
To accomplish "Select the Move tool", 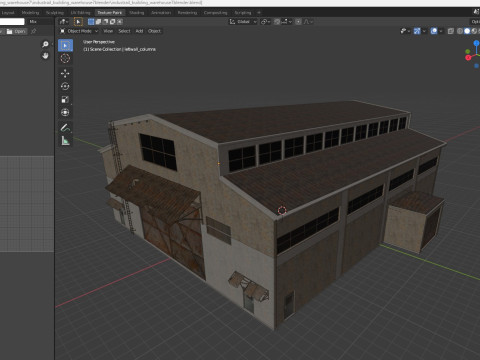I will (65, 73).
